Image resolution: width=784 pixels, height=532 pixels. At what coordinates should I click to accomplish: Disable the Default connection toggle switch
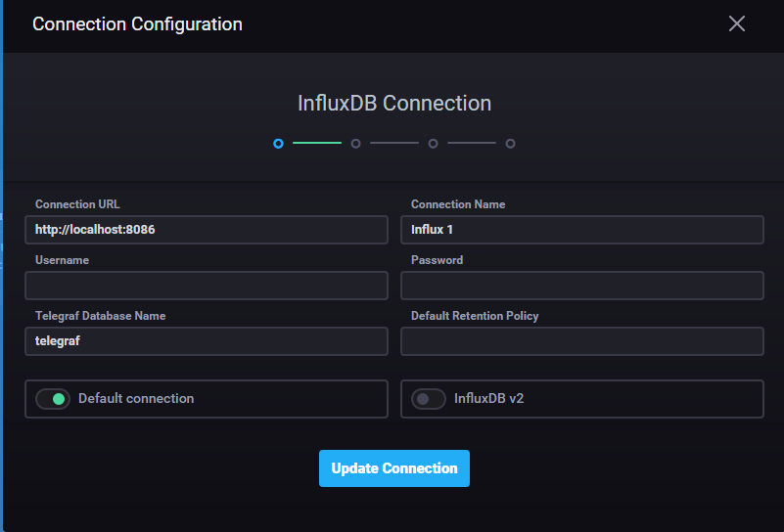point(53,399)
